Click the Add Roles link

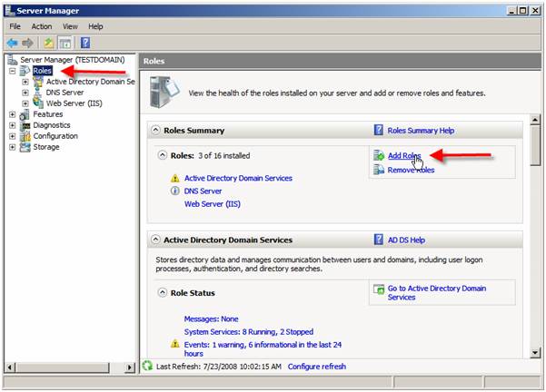[x=404, y=156]
